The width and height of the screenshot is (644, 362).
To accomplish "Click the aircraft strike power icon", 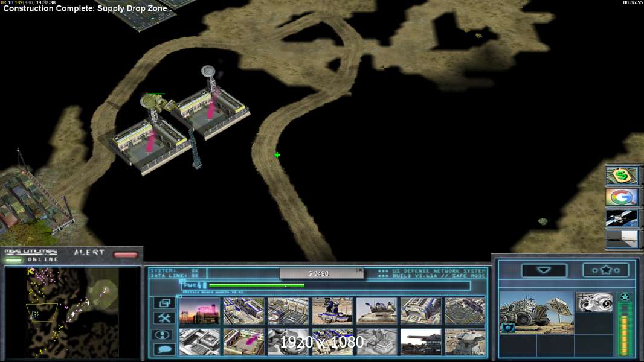I will pyautogui.click(x=622, y=239).
